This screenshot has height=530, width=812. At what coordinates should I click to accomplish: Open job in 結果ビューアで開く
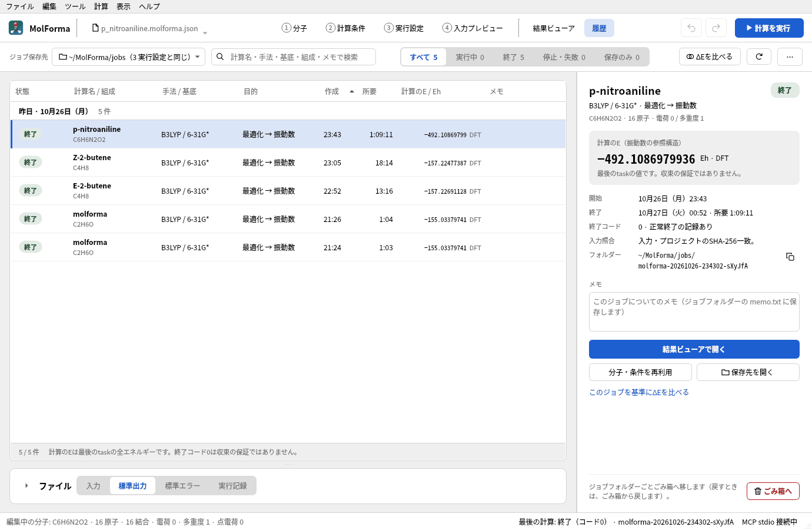694,349
